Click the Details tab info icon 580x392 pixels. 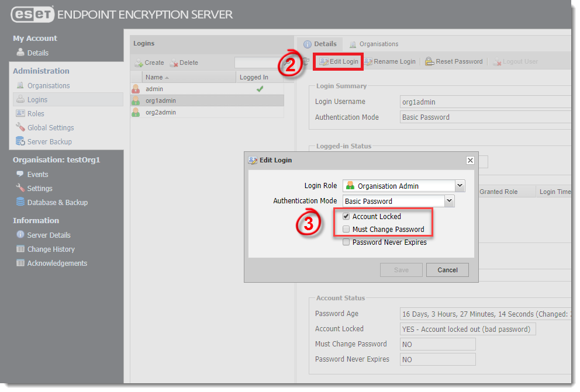[x=308, y=44]
